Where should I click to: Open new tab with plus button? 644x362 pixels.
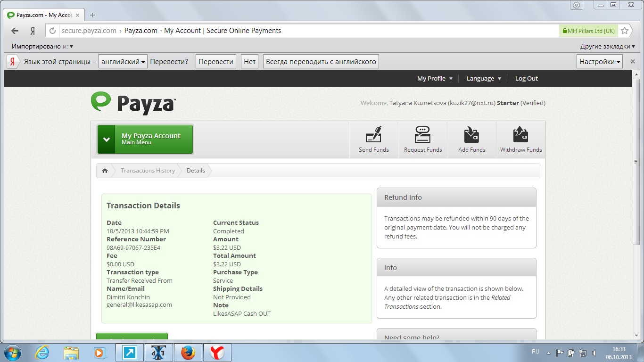92,15
